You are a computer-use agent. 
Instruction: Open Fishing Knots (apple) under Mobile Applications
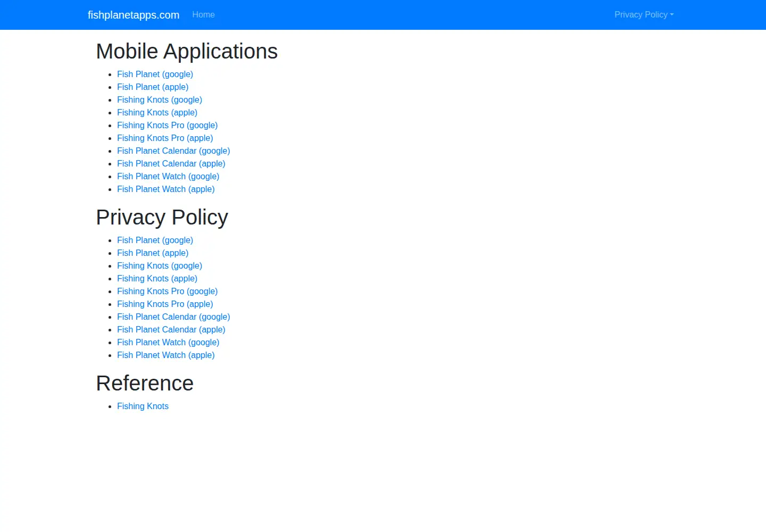point(157,112)
